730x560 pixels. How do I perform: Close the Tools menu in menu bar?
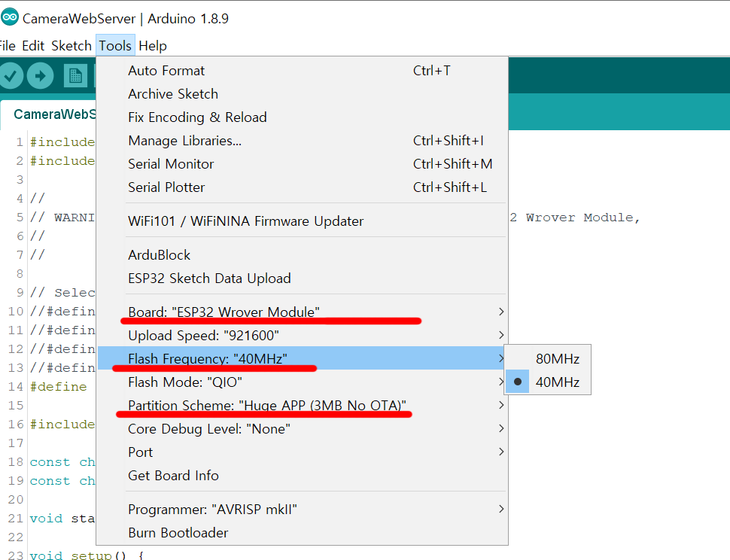pos(115,46)
